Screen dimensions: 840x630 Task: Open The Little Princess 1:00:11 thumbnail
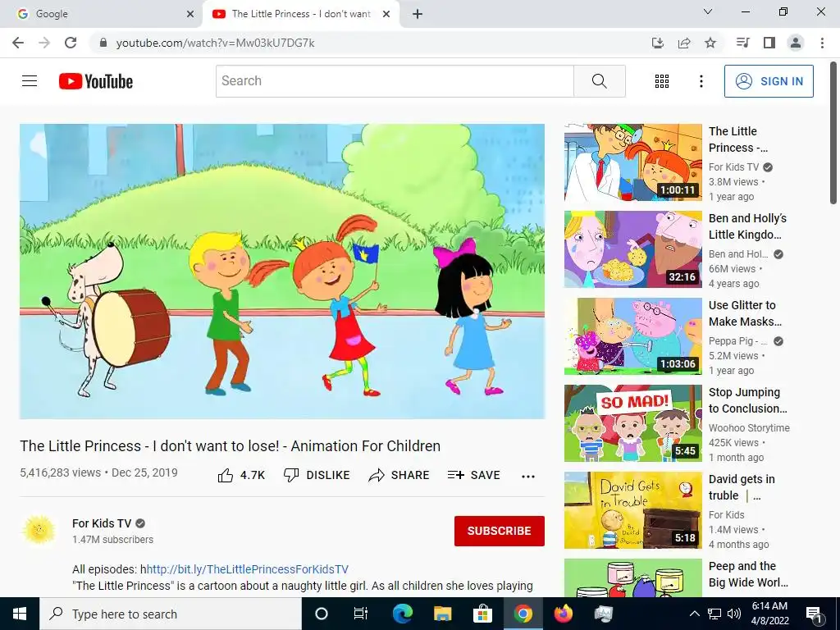[x=633, y=162]
